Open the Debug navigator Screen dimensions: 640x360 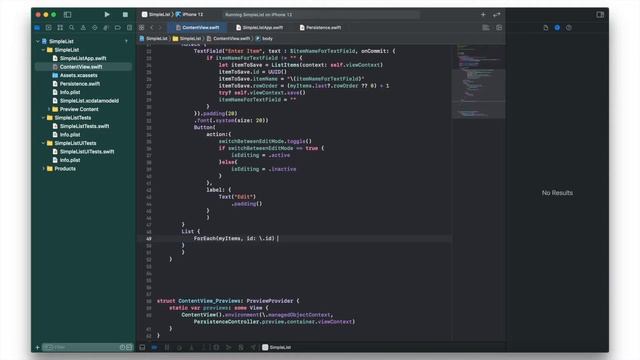click(x=106, y=28)
